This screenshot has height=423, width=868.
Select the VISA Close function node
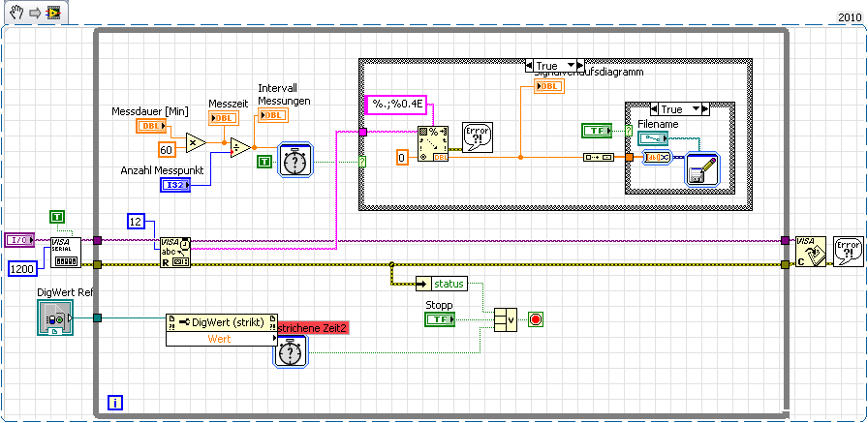pos(811,252)
